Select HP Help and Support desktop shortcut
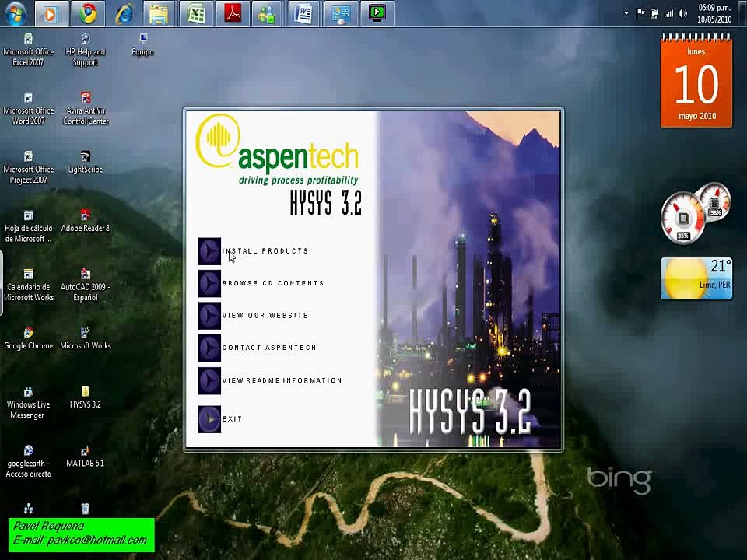Viewport: 747px width, 560px height. [x=86, y=50]
